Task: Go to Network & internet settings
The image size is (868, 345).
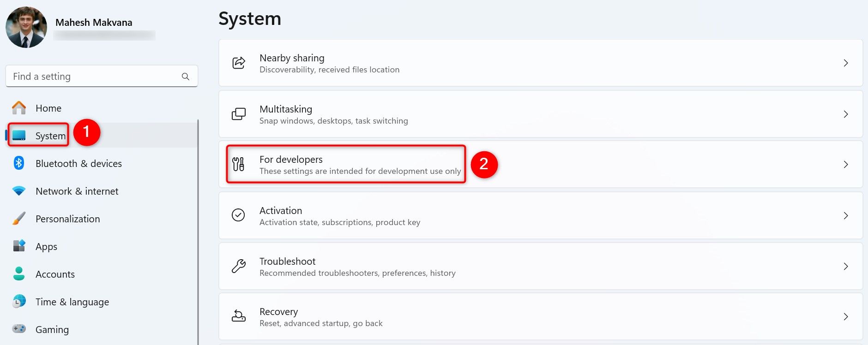Action: 77,191
